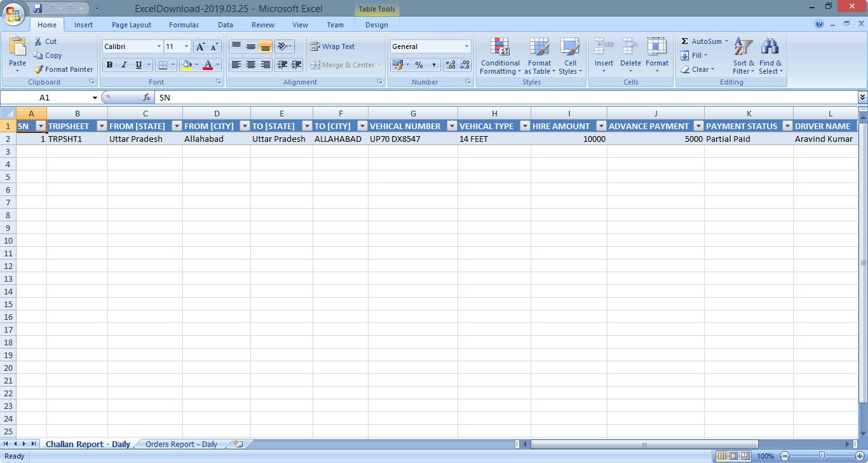Click the Format Painter icon
This screenshot has height=463, width=868.
[39, 69]
